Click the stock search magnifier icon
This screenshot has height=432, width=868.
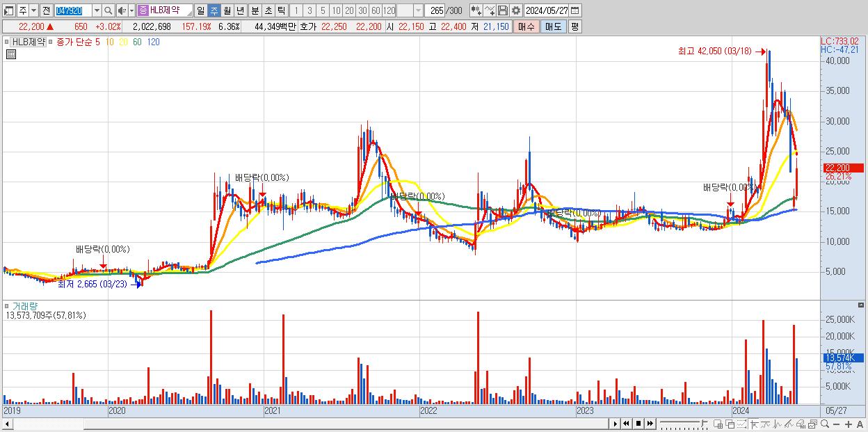tap(108, 10)
